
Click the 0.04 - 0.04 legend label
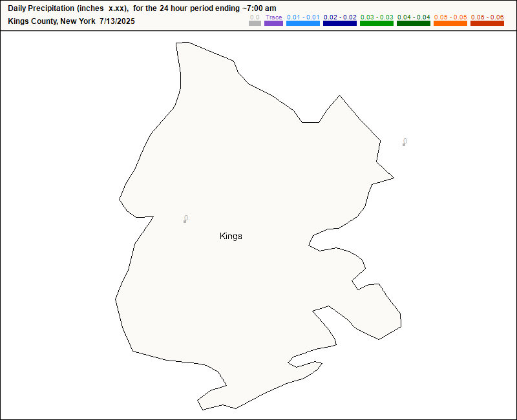414,17
